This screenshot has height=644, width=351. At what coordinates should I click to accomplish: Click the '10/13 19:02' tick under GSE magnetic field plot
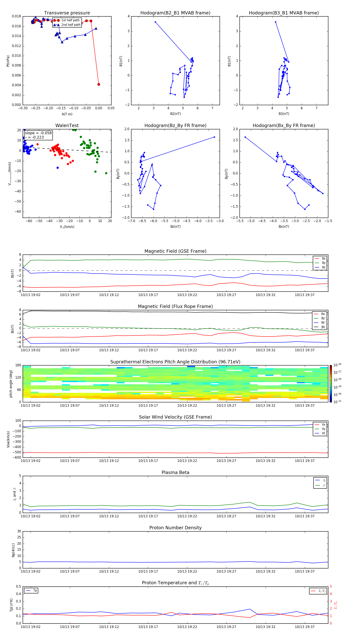[x=30, y=295]
